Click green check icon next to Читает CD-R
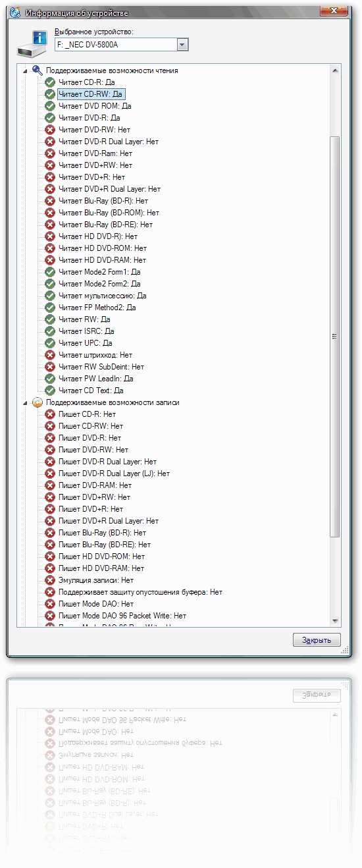This screenshot has width=362, height=868. point(50,82)
